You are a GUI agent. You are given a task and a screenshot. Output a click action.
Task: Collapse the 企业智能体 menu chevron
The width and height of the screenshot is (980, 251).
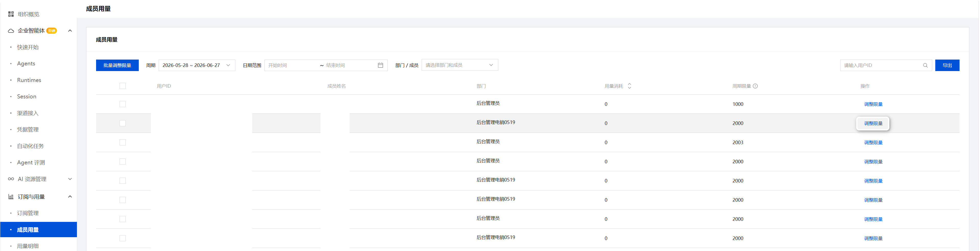coord(70,31)
